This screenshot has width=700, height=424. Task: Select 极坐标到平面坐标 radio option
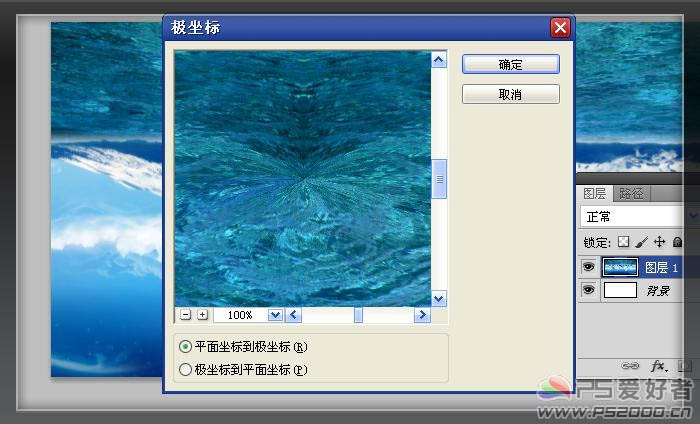[x=185, y=369]
